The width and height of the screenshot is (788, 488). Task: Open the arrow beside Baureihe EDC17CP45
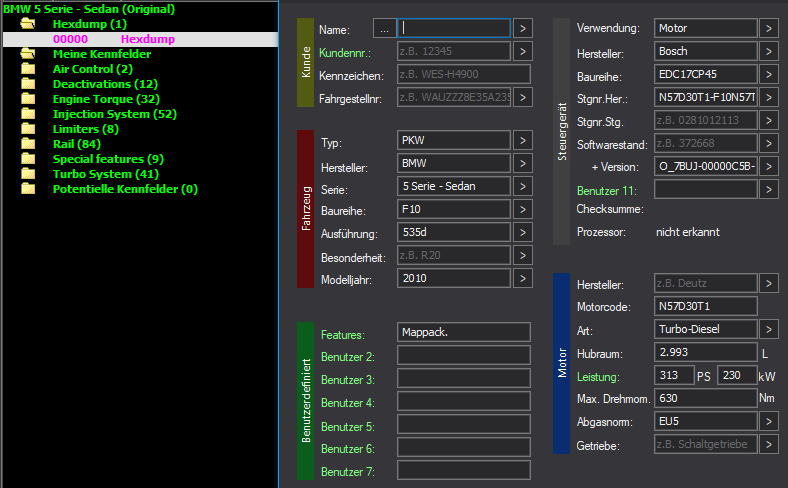pos(769,74)
